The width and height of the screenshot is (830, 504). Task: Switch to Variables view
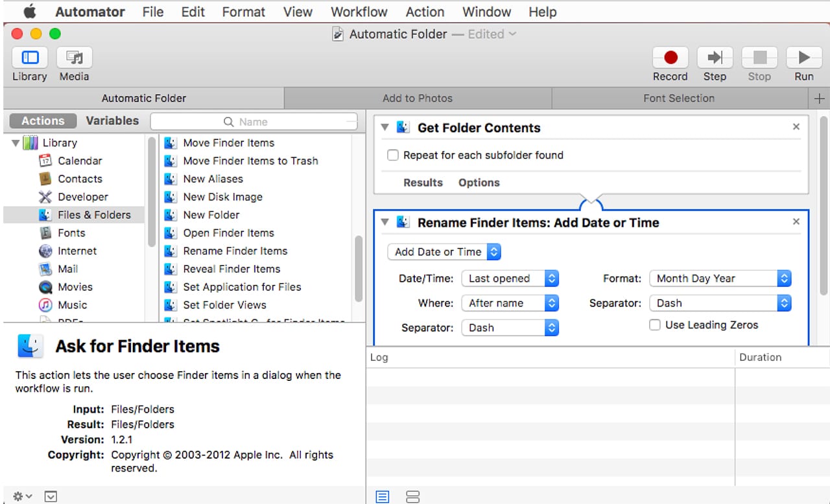(x=112, y=120)
